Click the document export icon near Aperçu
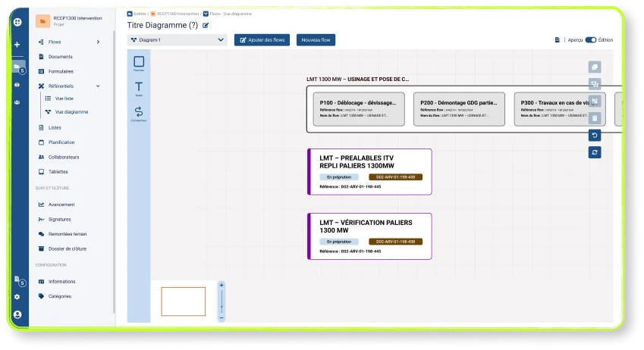This screenshot has width=644, height=350. pos(558,40)
